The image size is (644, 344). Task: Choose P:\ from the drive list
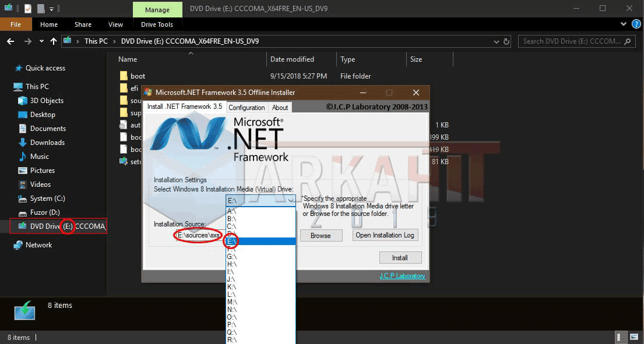click(261, 325)
